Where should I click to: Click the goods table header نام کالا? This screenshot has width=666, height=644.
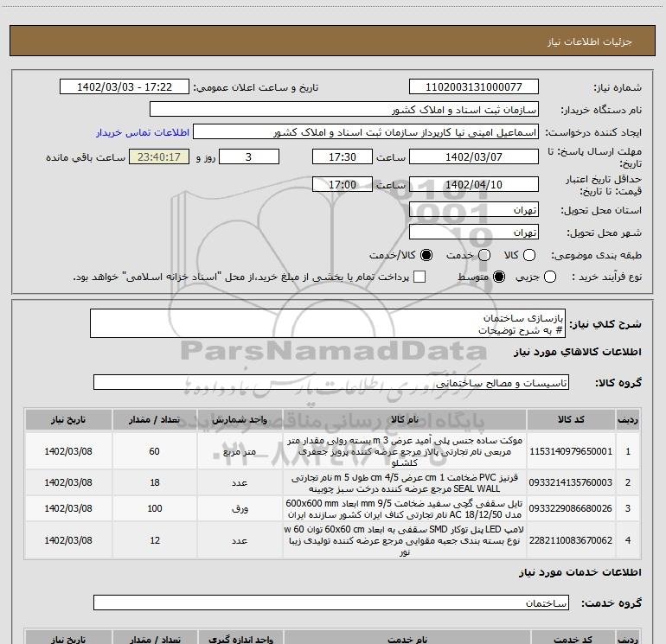coord(405,419)
